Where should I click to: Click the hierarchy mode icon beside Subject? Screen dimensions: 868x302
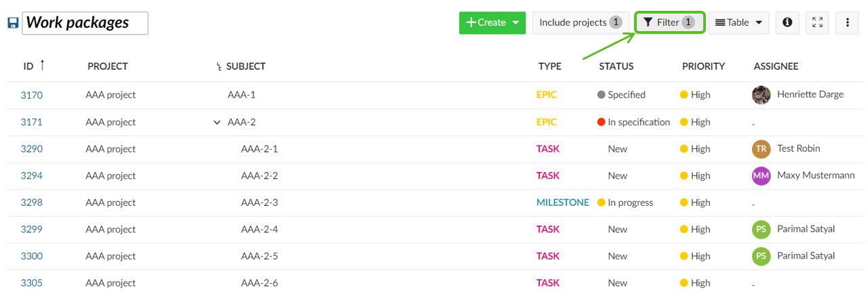point(218,67)
